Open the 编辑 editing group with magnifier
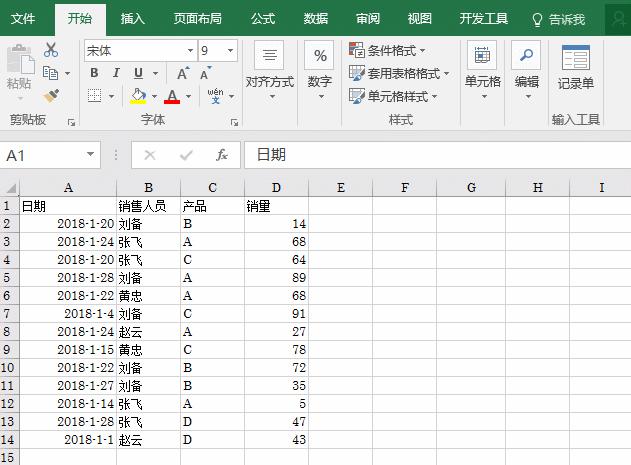Image resolution: width=631 pixels, height=465 pixels. [x=527, y=71]
